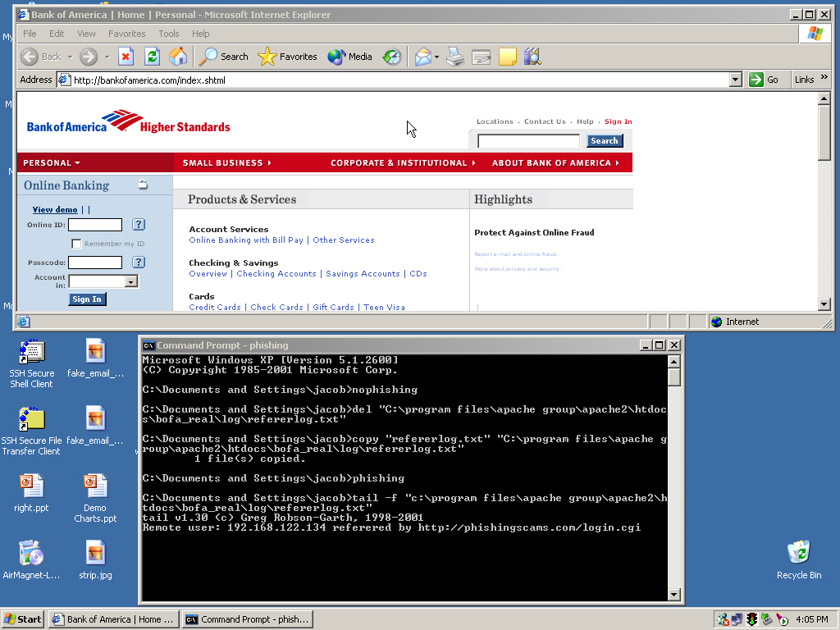The height and width of the screenshot is (630, 840).
Task: Click the Home icon in IE toolbar
Action: pos(177,57)
